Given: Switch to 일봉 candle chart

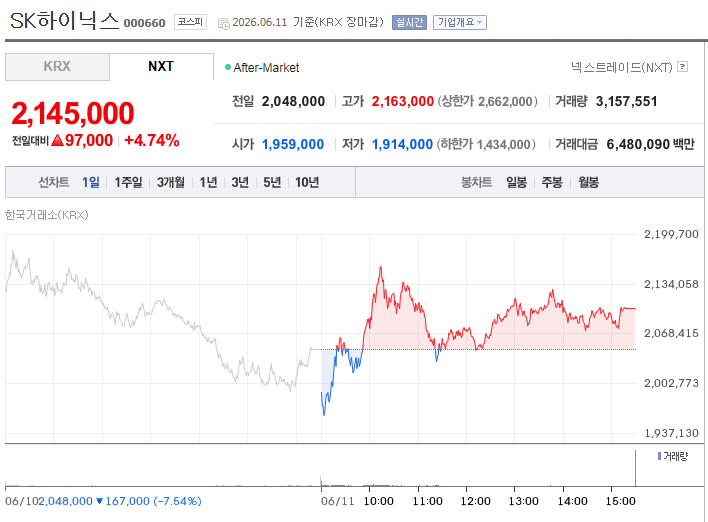Looking at the screenshot, I should click(517, 182).
